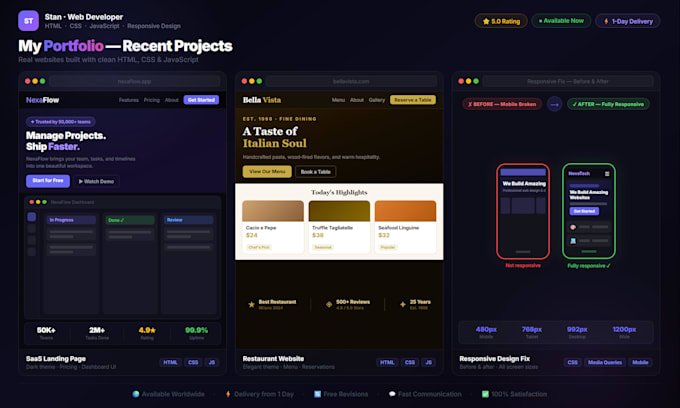Click the green Fully responsive phone mockup
Viewport: 680px width, 408px height.
pyautogui.click(x=589, y=211)
